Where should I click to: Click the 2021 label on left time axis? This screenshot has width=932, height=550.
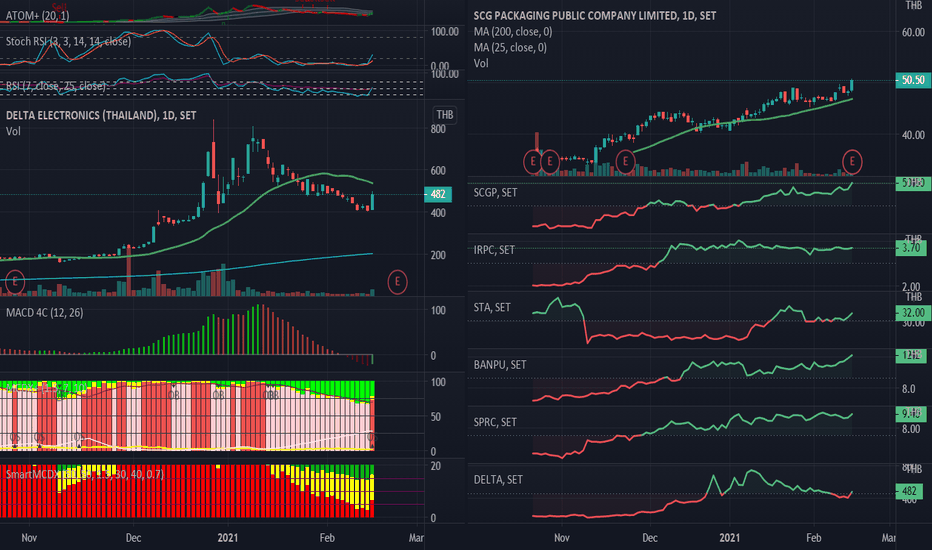[228, 538]
